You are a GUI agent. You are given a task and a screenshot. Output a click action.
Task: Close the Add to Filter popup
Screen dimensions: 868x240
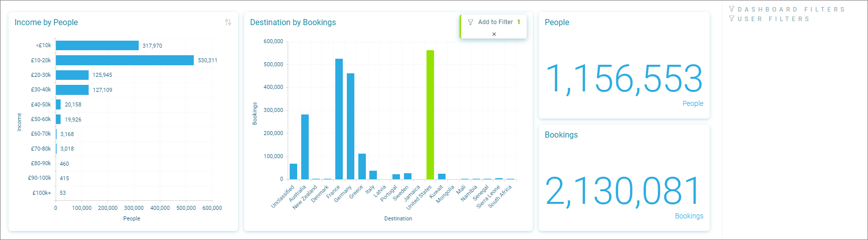494,34
